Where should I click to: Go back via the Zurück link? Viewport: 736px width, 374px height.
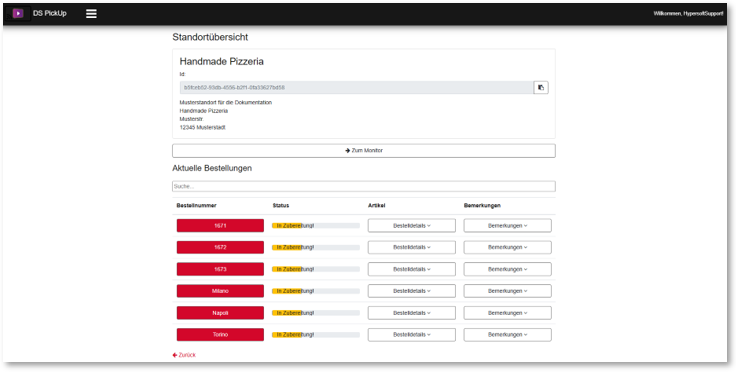[x=184, y=355]
